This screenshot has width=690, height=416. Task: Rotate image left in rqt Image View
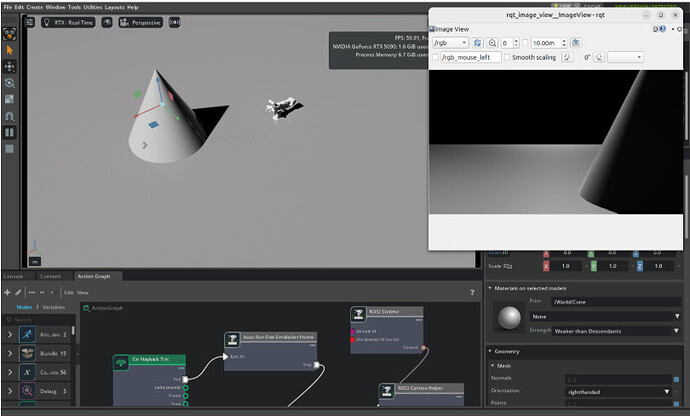567,57
